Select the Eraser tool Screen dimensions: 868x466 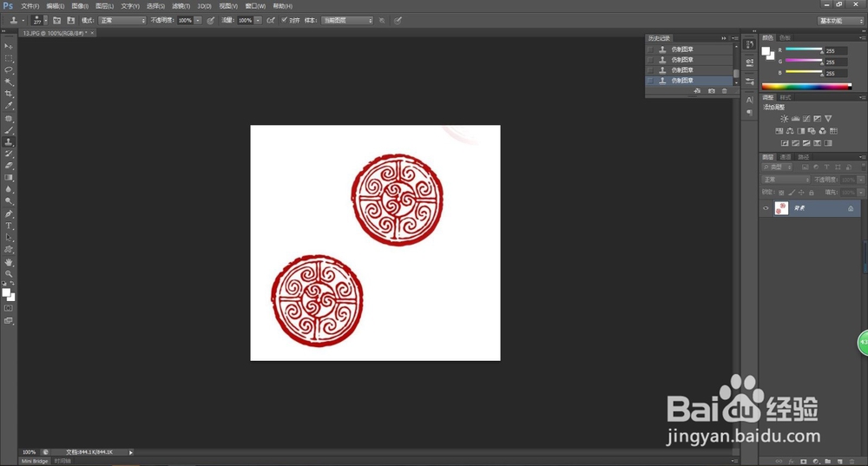tap(9, 166)
